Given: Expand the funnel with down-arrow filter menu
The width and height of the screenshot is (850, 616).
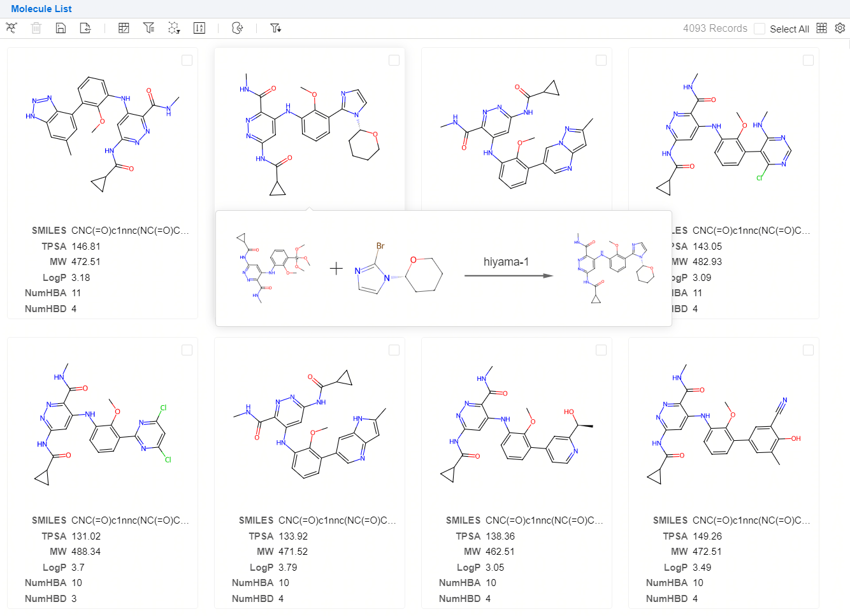Looking at the screenshot, I should pos(276,28).
